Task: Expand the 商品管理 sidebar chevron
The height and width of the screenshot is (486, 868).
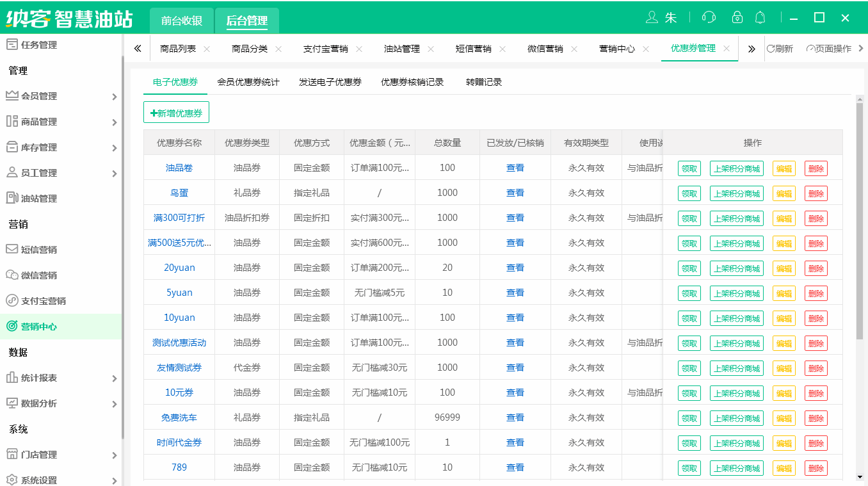Action: pyautogui.click(x=115, y=122)
